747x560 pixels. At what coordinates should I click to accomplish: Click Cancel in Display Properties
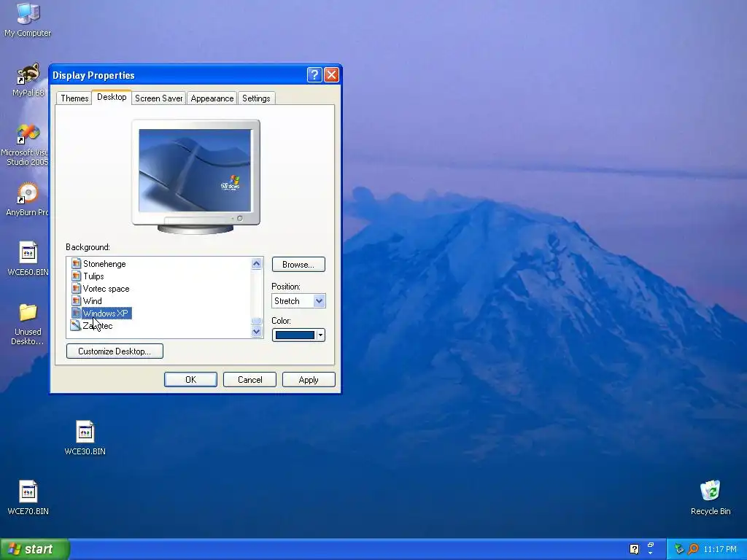(x=249, y=379)
